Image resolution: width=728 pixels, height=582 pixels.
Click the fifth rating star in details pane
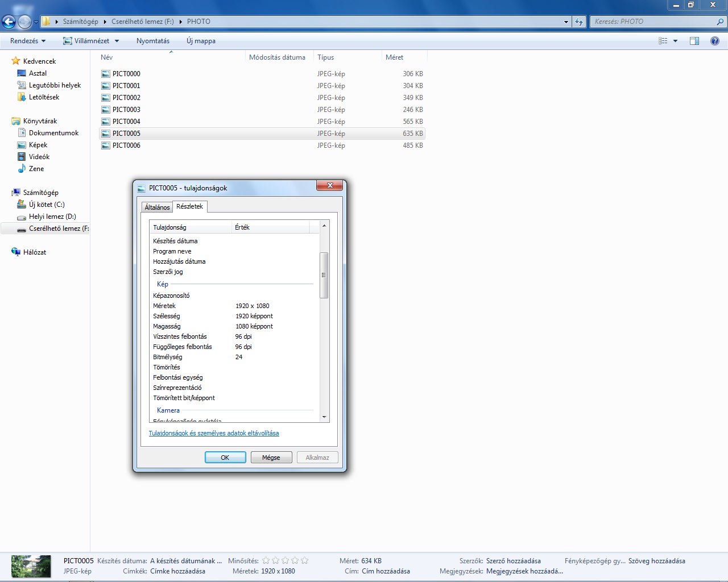(x=304, y=560)
